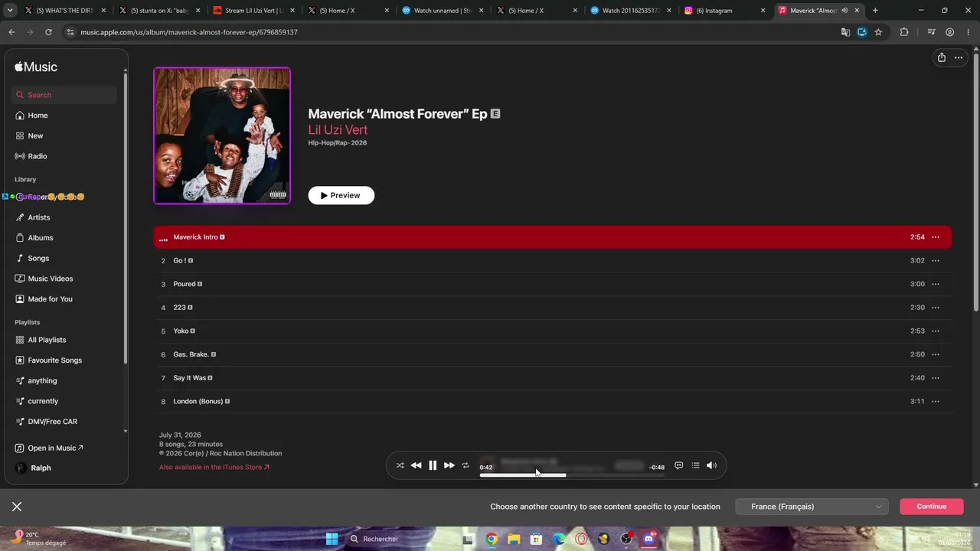Reload the current page
The width and height of the screenshot is (980, 551).
(x=48, y=32)
